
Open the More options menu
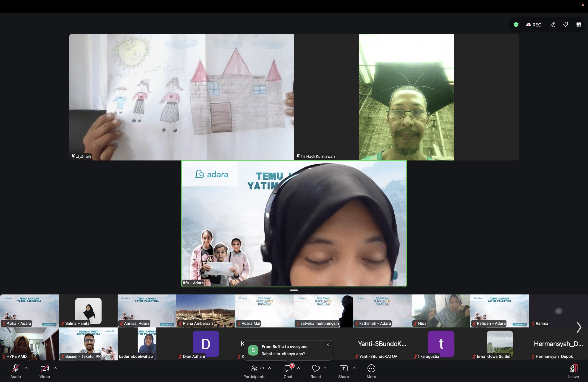pyautogui.click(x=371, y=371)
